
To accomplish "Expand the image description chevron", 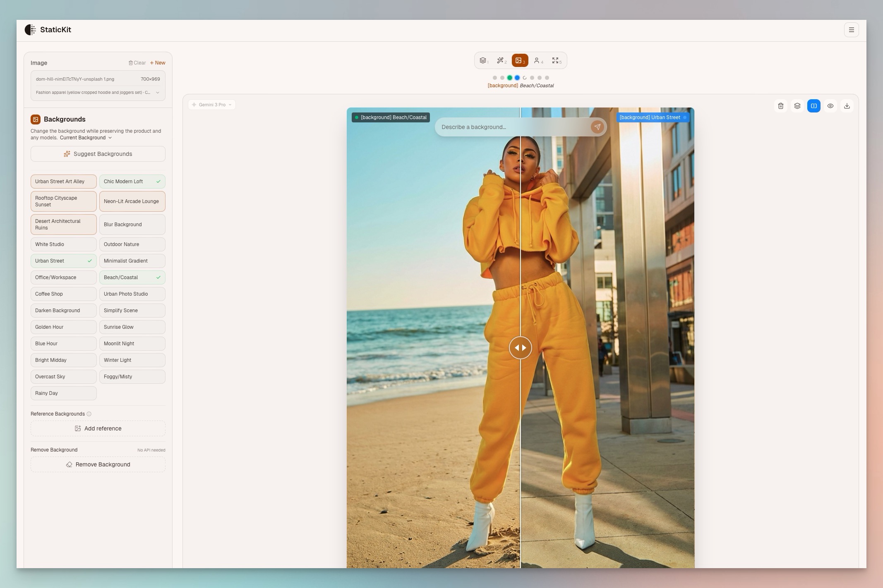I will 157,93.
